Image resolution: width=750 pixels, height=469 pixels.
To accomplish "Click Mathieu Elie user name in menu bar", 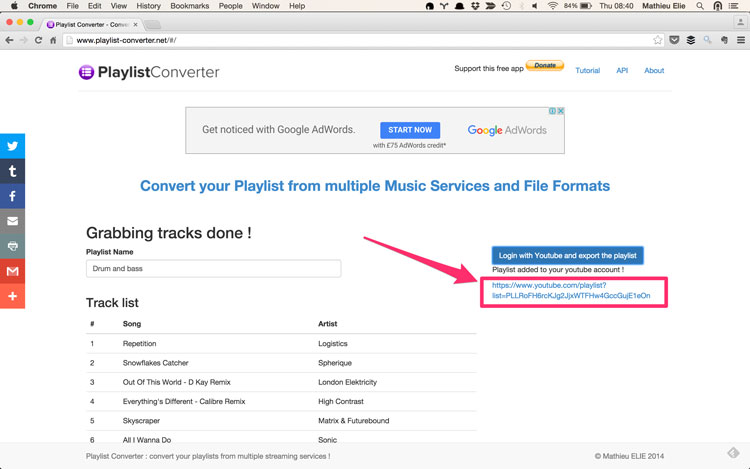I will (663, 6).
